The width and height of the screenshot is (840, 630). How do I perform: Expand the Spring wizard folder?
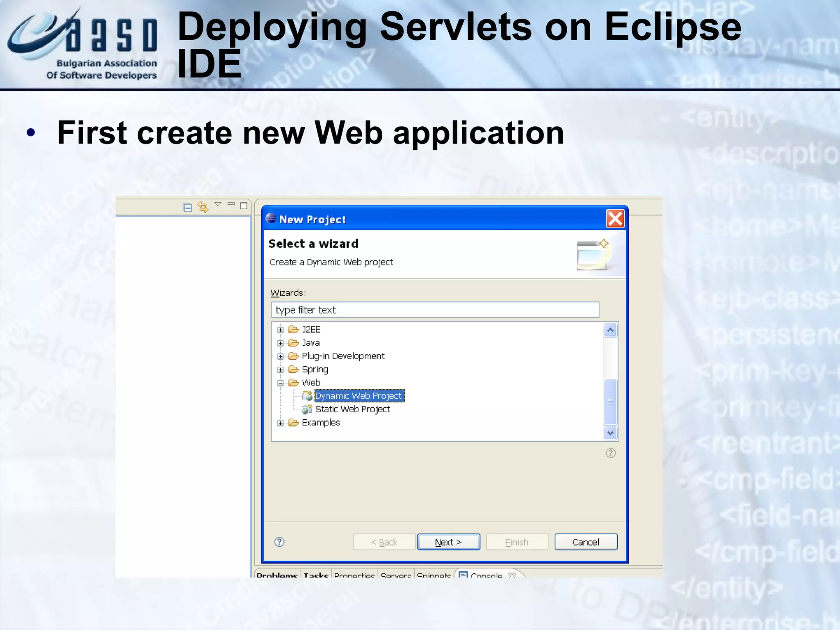[x=281, y=370]
